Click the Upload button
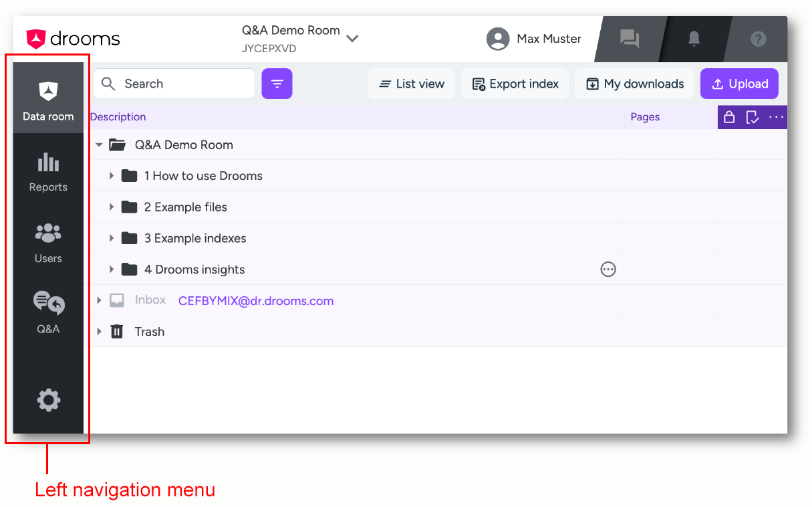This screenshot has width=812, height=507. coord(739,84)
